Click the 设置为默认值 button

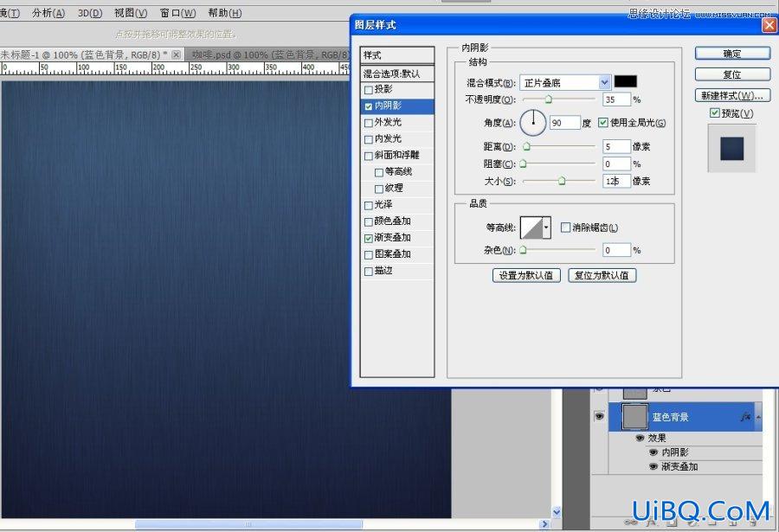click(x=526, y=275)
